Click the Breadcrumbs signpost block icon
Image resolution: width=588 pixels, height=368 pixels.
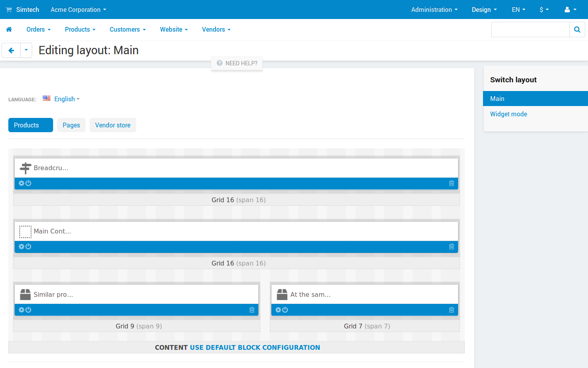25,168
